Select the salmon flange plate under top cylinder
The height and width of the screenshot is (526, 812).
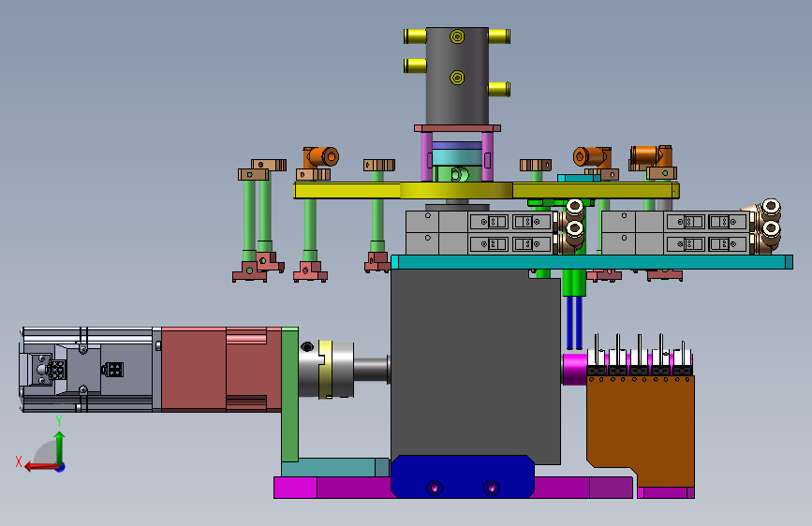click(x=457, y=128)
